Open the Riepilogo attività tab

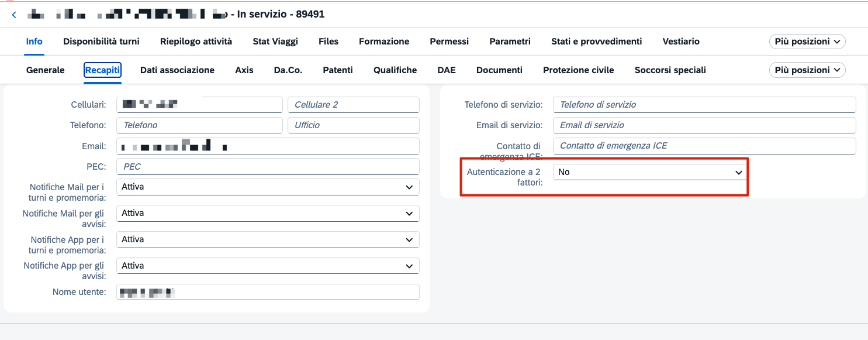(x=196, y=42)
